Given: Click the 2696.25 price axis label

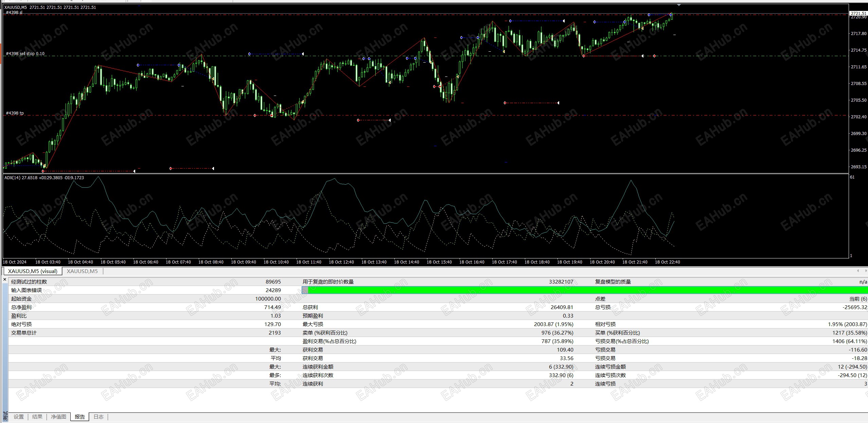Looking at the screenshot, I should tap(858, 150).
